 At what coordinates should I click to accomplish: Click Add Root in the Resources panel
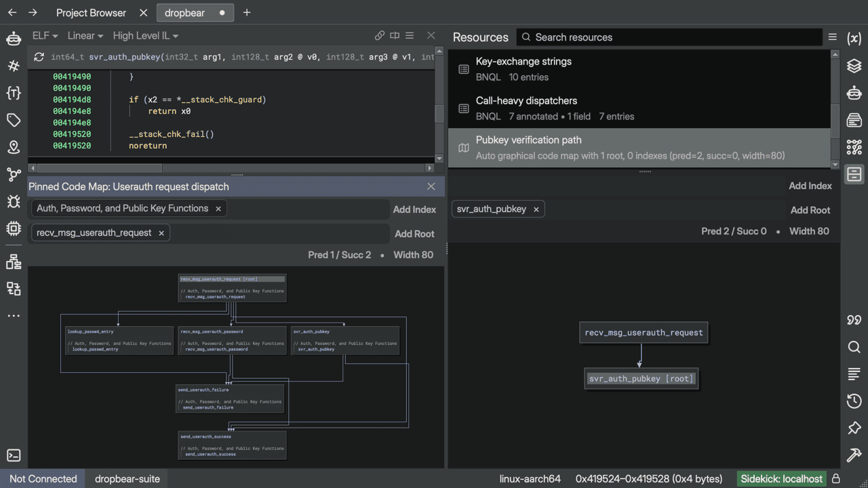(x=810, y=210)
